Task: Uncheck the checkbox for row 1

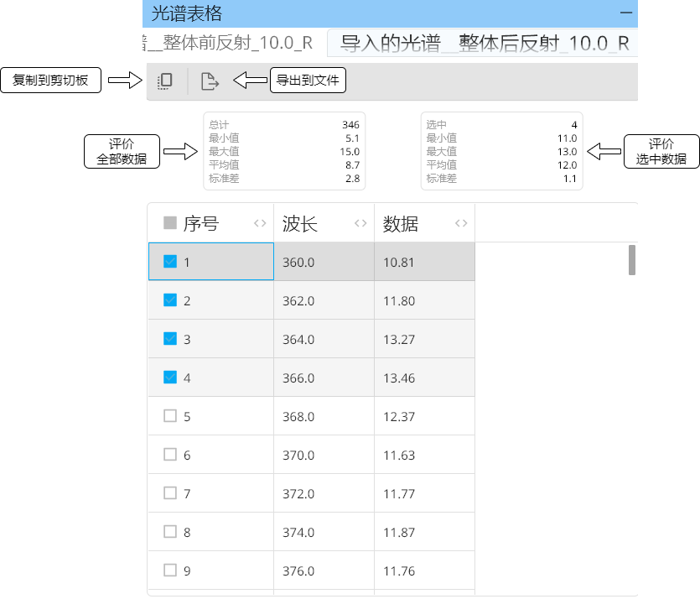Action: [x=170, y=262]
